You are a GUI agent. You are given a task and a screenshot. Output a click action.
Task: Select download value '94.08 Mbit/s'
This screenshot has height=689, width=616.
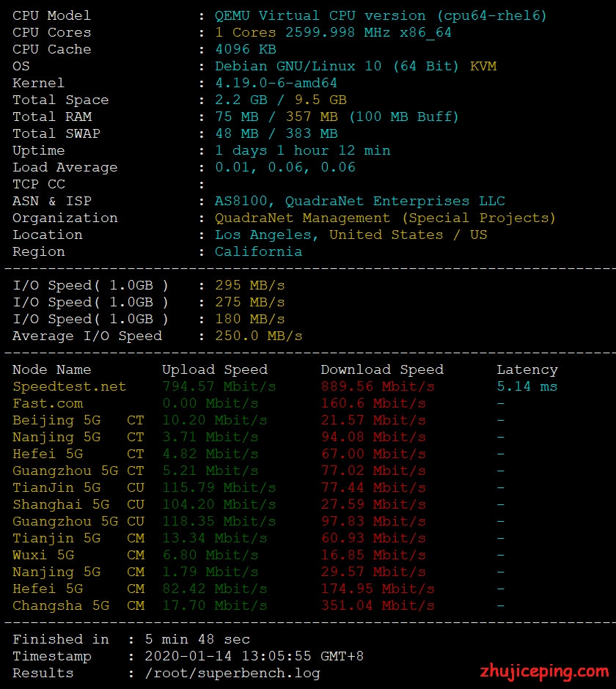coord(373,437)
